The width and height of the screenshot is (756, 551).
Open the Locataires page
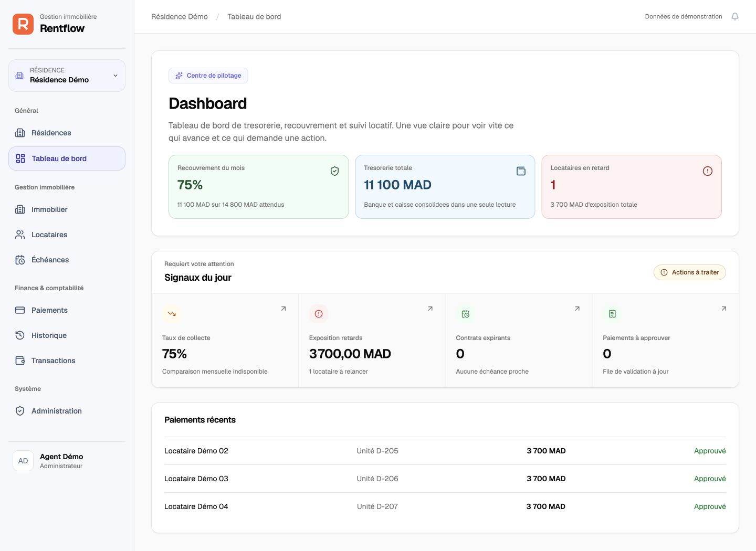coord(67,235)
